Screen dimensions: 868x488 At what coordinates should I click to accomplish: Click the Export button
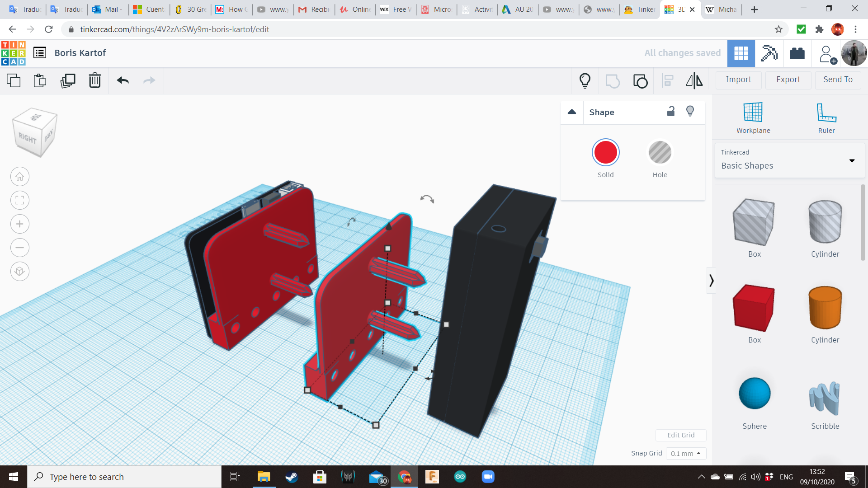(788, 80)
